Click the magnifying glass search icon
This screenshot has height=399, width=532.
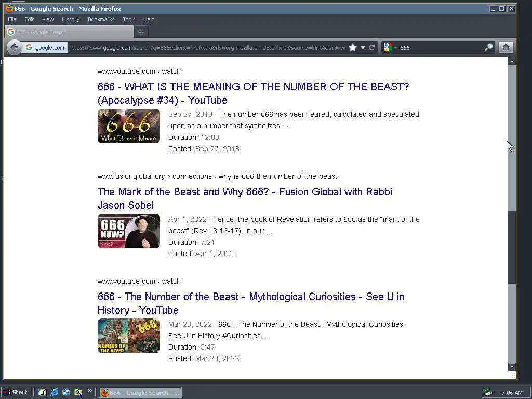tap(488, 47)
